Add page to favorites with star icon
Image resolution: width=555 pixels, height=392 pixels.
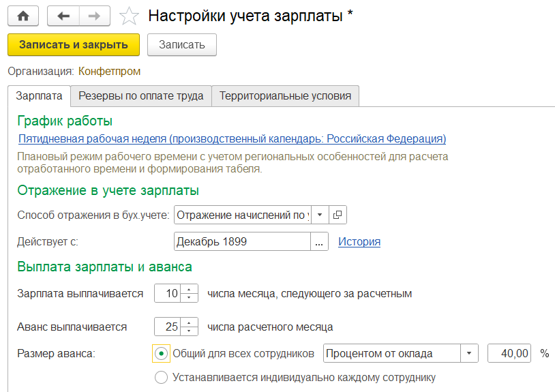[129, 16]
